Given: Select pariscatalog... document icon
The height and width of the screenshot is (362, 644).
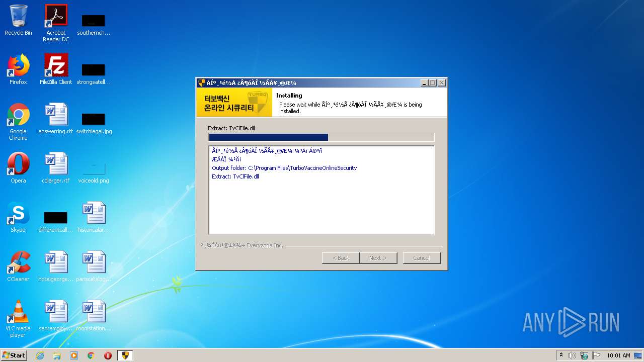Looking at the screenshot, I should (94, 266).
